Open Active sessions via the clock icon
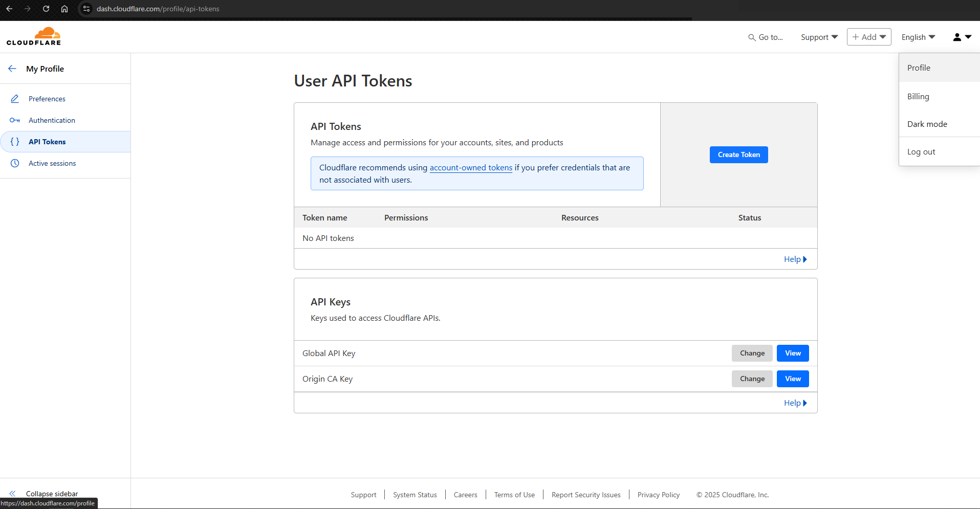 click(15, 163)
